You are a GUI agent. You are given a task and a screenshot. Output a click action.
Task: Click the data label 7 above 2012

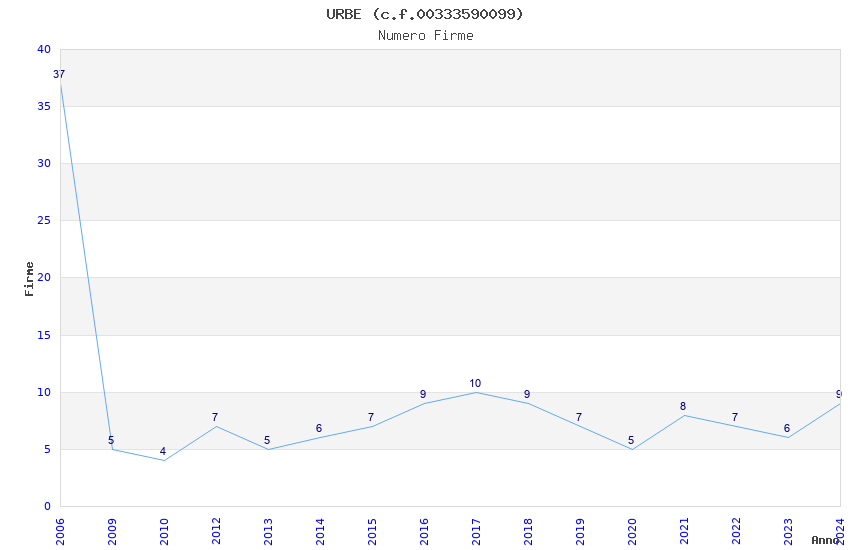click(215, 417)
